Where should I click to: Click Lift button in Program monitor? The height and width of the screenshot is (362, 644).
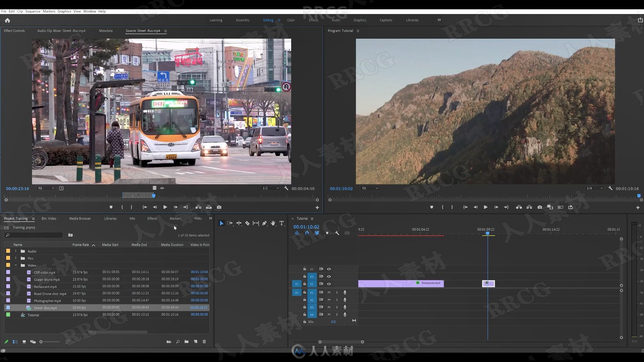click(519, 207)
